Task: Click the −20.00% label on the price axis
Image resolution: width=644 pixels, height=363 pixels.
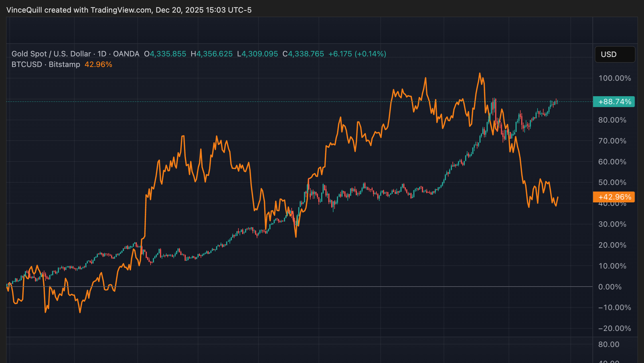Action: coord(615,328)
